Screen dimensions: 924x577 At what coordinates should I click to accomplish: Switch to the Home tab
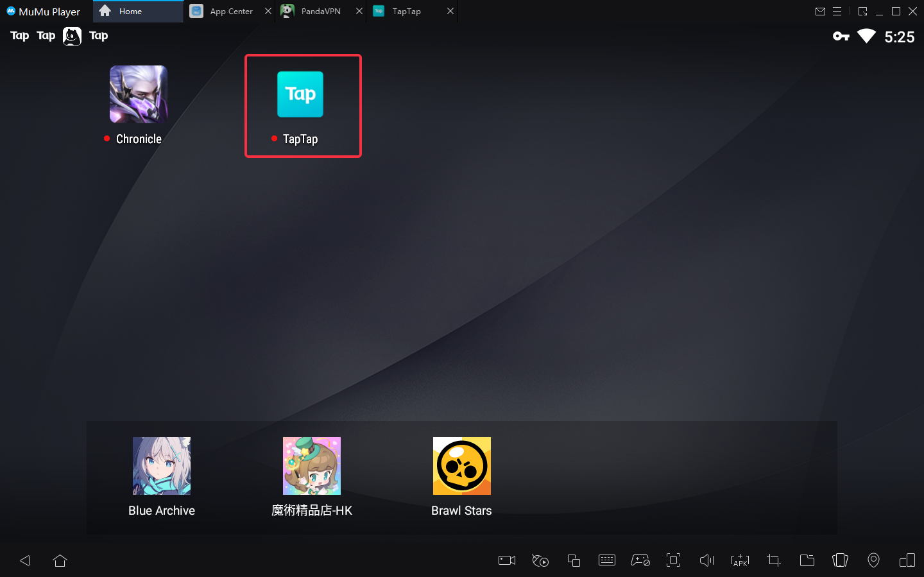coord(138,12)
